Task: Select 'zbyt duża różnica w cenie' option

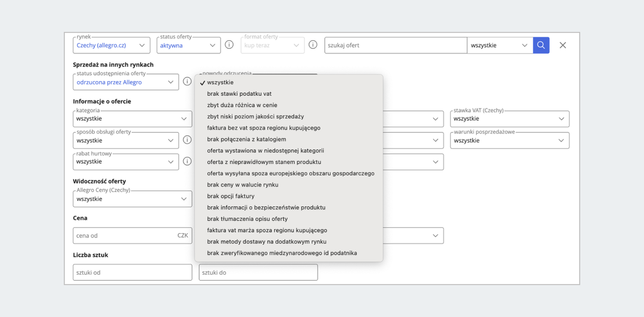Action: point(242,105)
